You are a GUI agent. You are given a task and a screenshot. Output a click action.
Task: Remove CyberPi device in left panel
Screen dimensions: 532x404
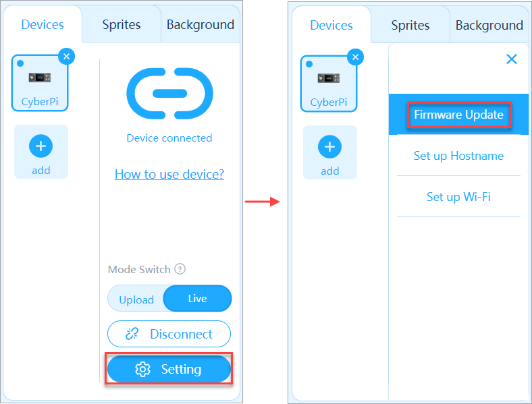pos(66,57)
